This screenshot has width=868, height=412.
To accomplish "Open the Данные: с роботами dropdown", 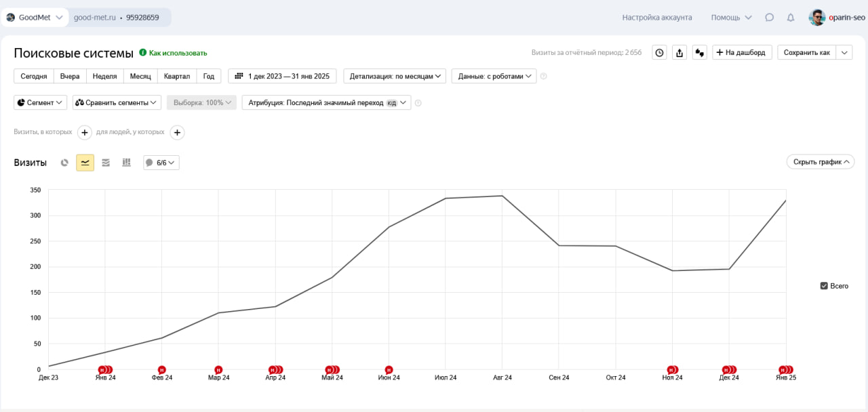I will tap(493, 76).
